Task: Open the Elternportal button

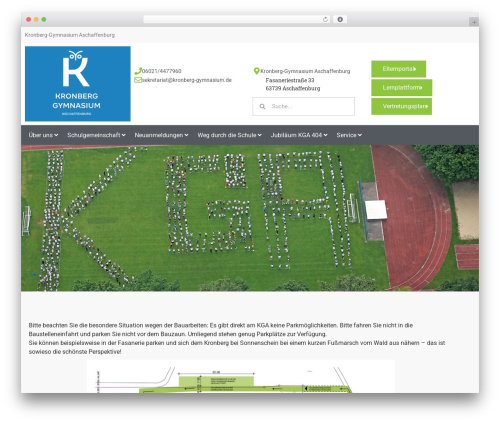Action: (x=399, y=69)
